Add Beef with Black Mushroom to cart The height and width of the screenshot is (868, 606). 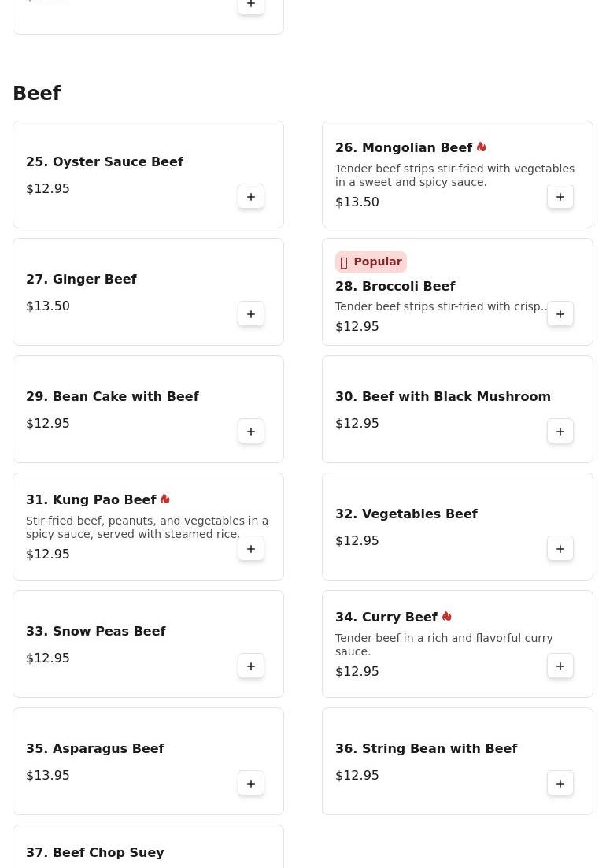pos(560,431)
